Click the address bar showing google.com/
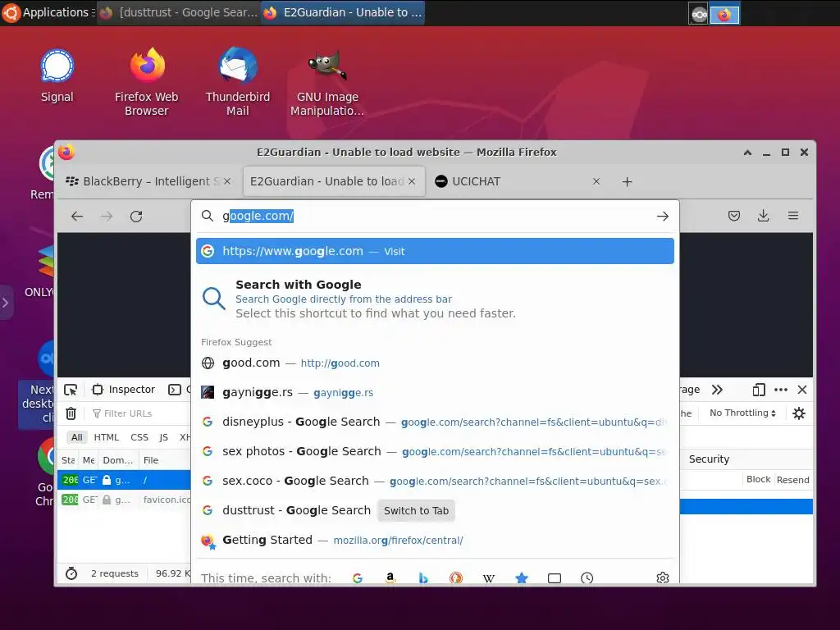This screenshot has height=630, width=840. (435, 216)
